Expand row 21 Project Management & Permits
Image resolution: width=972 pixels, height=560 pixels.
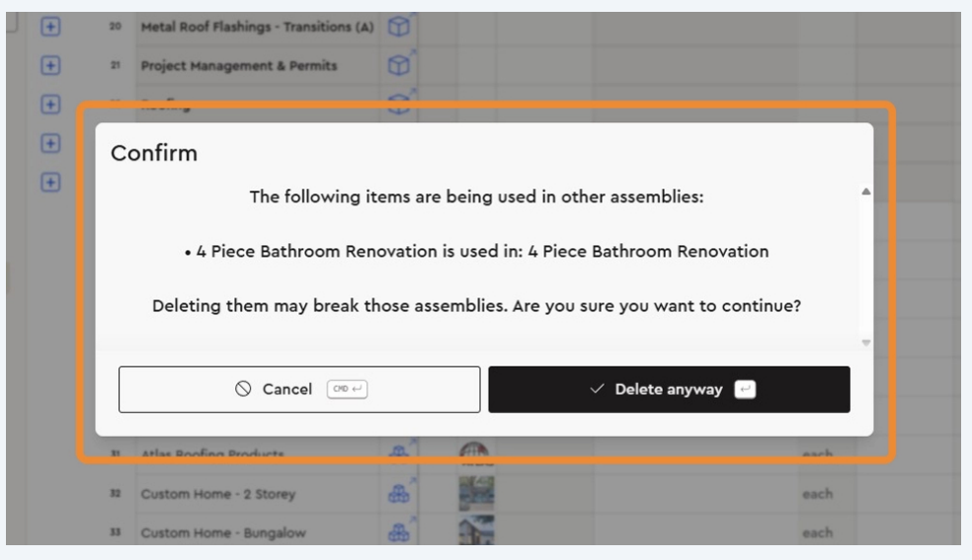tap(45, 66)
